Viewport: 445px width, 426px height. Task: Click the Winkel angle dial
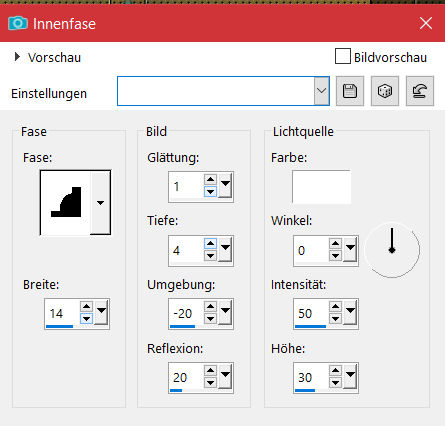(x=392, y=249)
